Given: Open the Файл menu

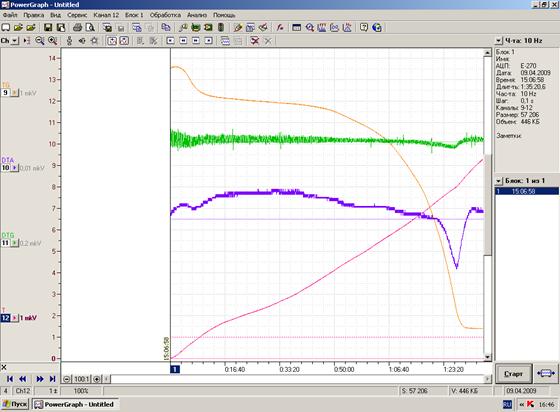Looking at the screenshot, I should click(10, 15).
